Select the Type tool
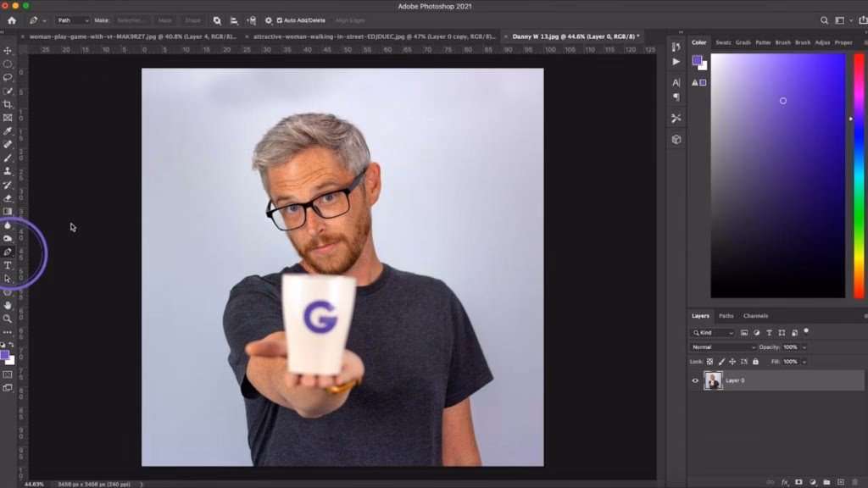 [8, 263]
